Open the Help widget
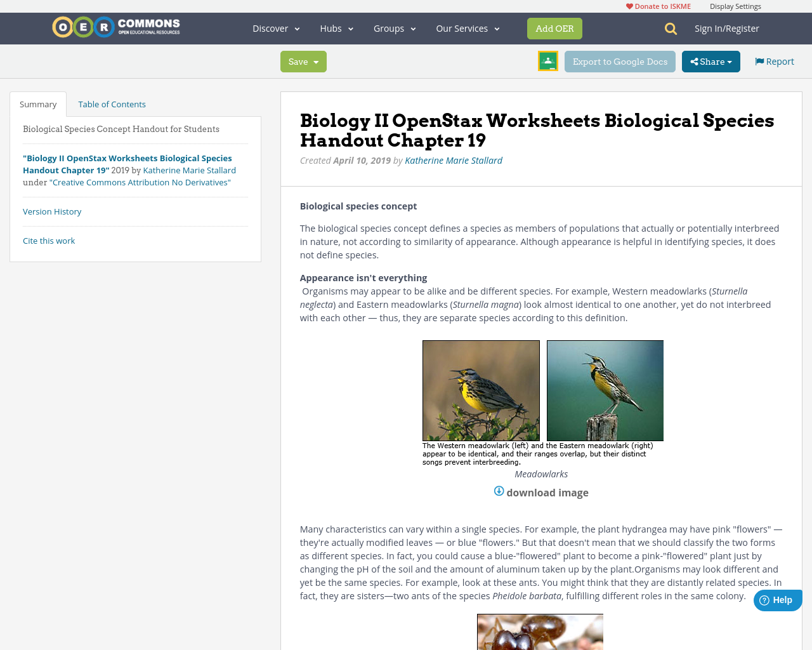812x650 pixels. (x=776, y=599)
